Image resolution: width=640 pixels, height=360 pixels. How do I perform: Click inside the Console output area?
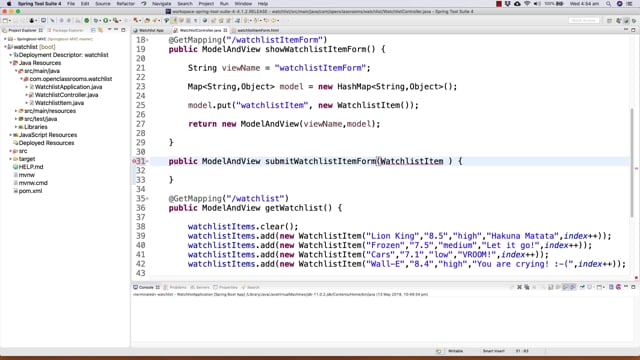[x=383, y=320]
